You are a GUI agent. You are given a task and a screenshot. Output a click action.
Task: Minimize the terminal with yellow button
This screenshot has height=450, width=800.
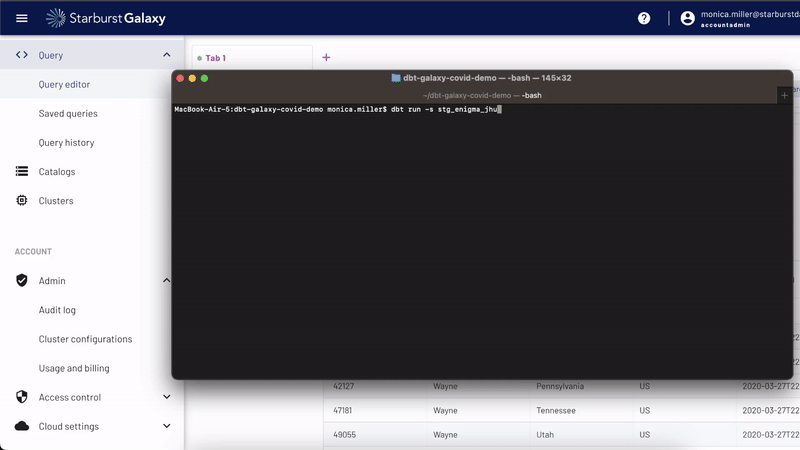192,78
